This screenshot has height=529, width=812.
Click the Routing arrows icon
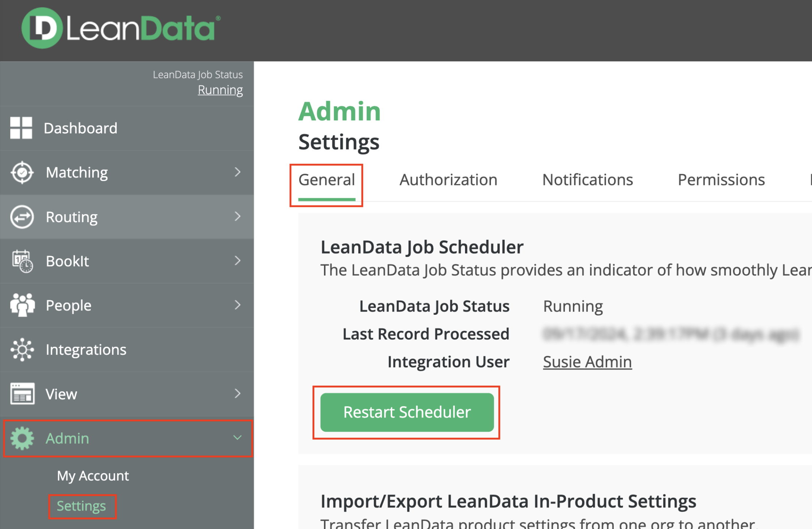point(22,217)
